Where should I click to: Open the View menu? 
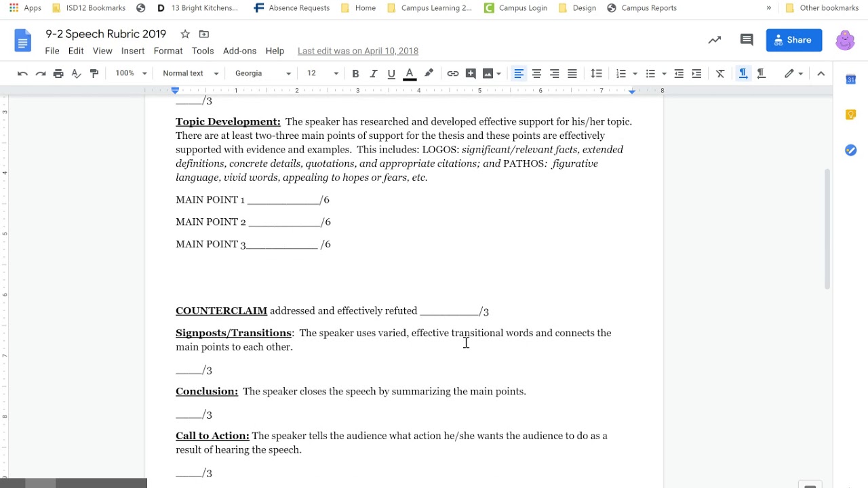click(x=102, y=51)
